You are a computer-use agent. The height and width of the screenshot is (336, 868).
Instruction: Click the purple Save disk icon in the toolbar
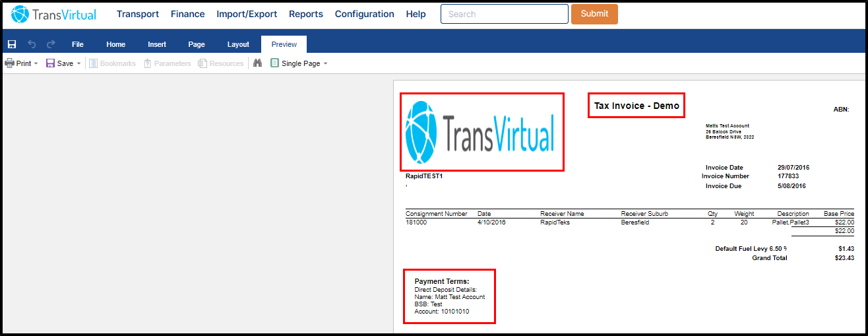click(x=50, y=63)
